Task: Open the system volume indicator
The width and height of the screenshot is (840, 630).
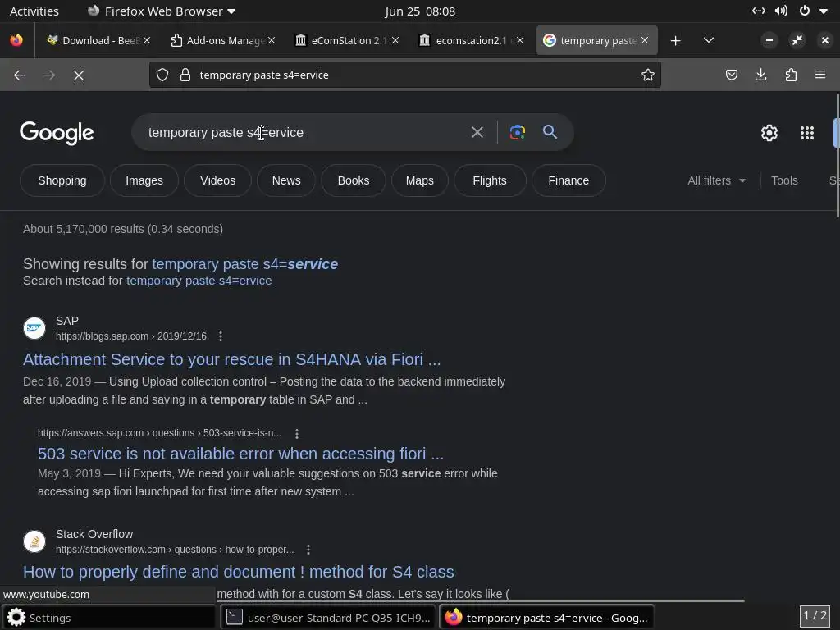Action: [781, 11]
